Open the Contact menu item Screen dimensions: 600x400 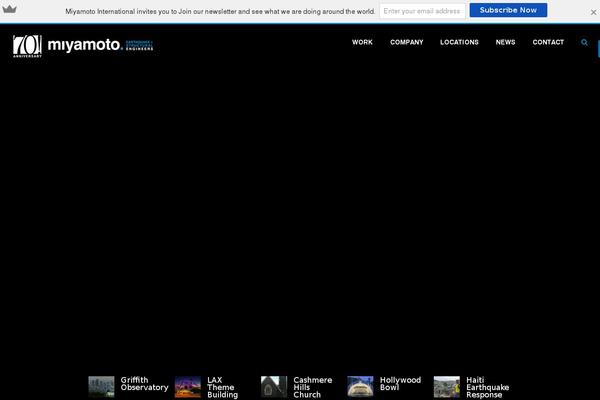548,42
